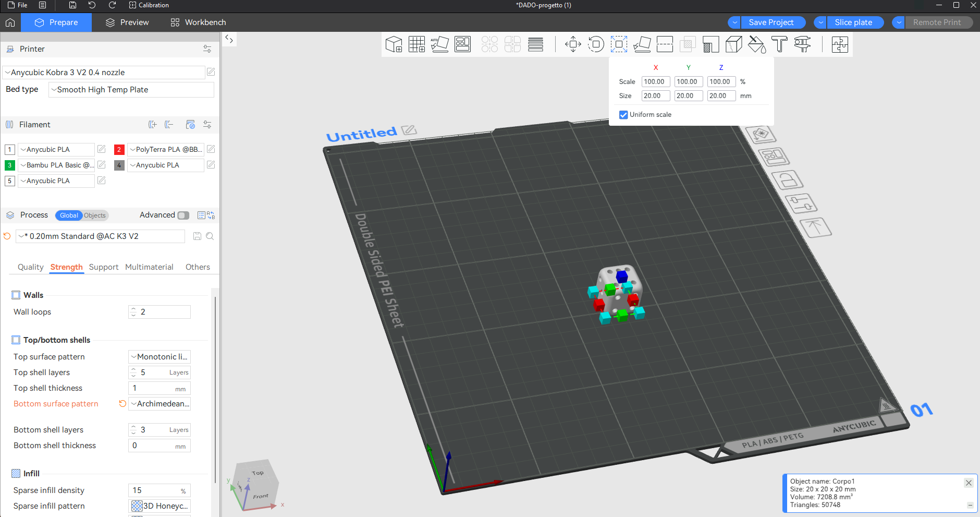
Task: Switch Process scope to Objects
Action: pos(94,215)
